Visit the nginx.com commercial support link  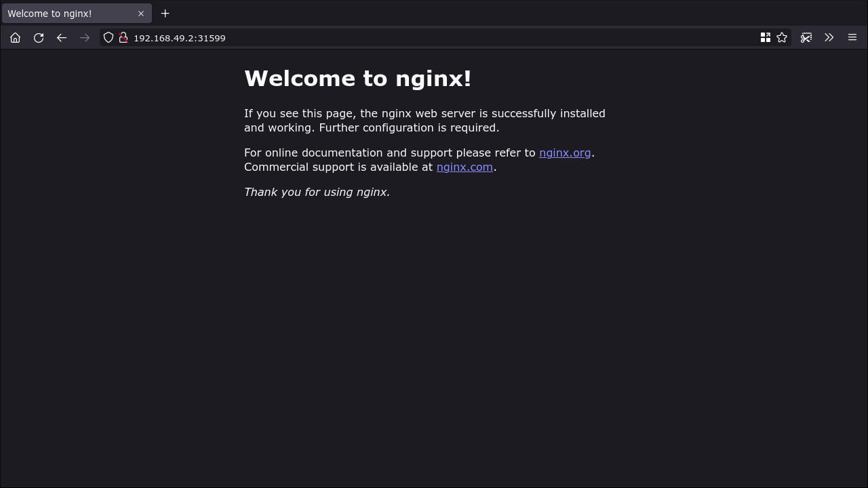[x=465, y=167]
